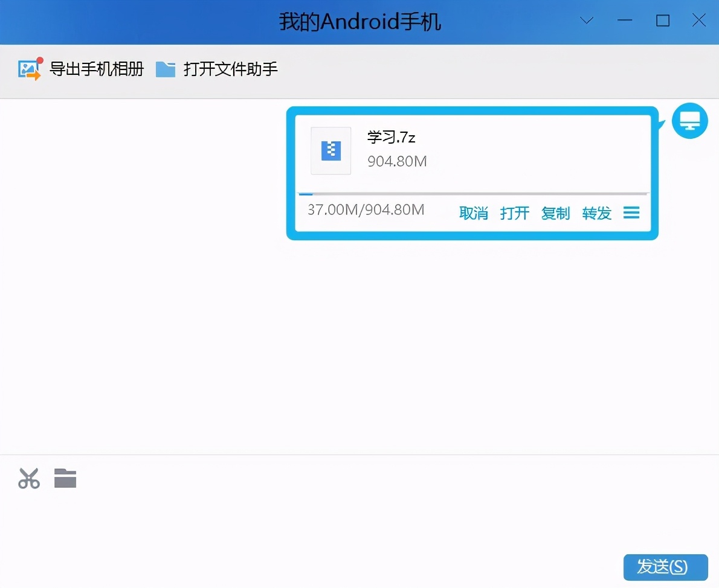This screenshot has width=719, height=588.
Task: Click the blue computer screen icon
Action: [690, 120]
